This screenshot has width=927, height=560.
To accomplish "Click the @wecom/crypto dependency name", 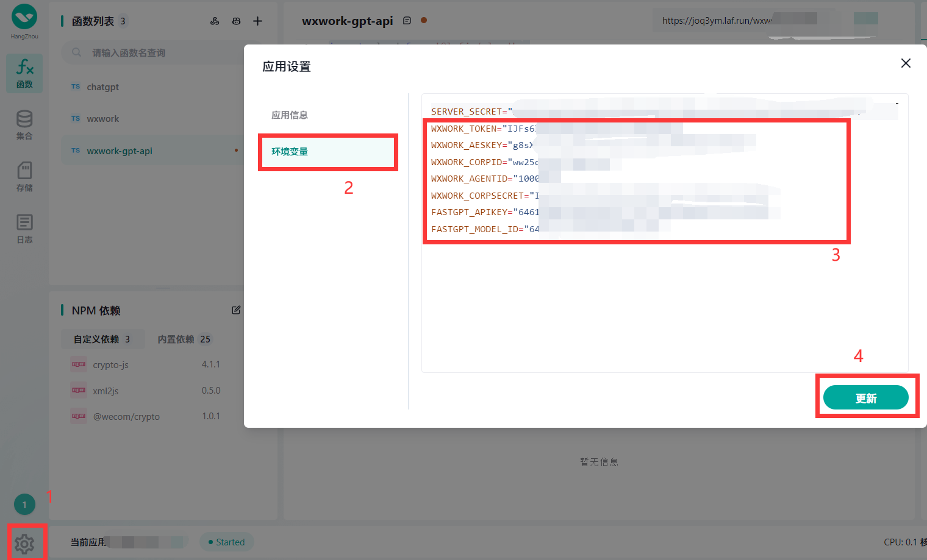I will click(126, 417).
